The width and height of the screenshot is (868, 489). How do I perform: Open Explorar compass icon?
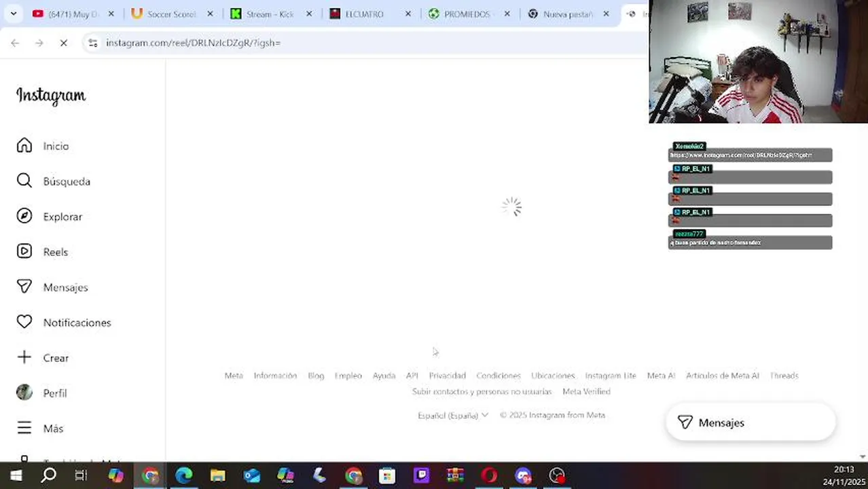[24, 216]
